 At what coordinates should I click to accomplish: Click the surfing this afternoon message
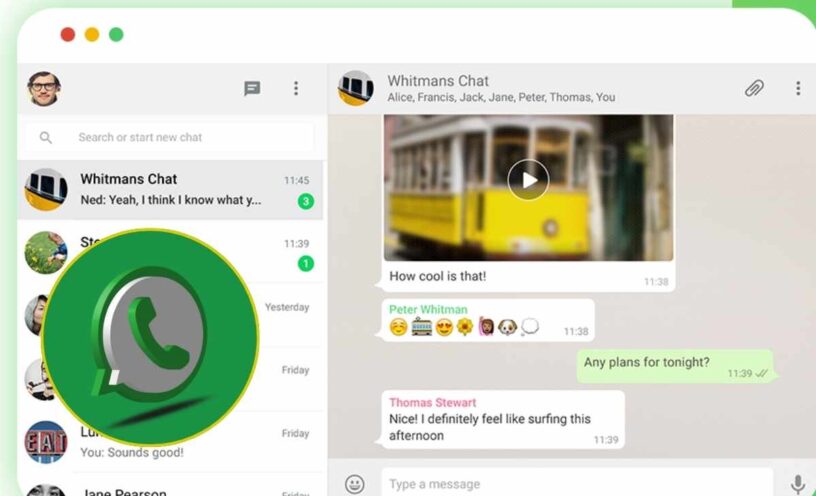(x=503, y=419)
